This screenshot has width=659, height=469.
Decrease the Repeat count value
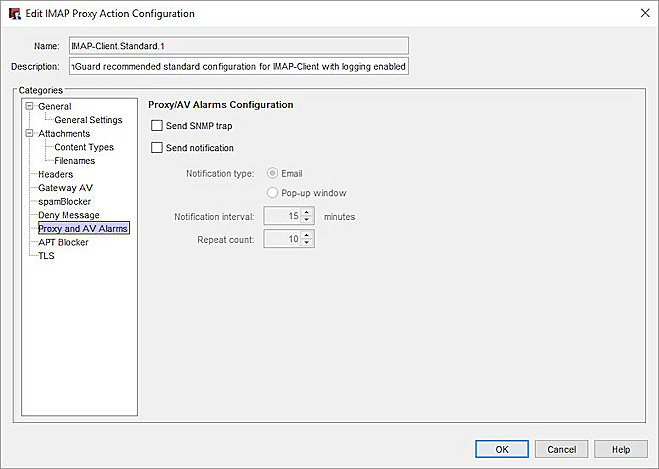[307, 243]
